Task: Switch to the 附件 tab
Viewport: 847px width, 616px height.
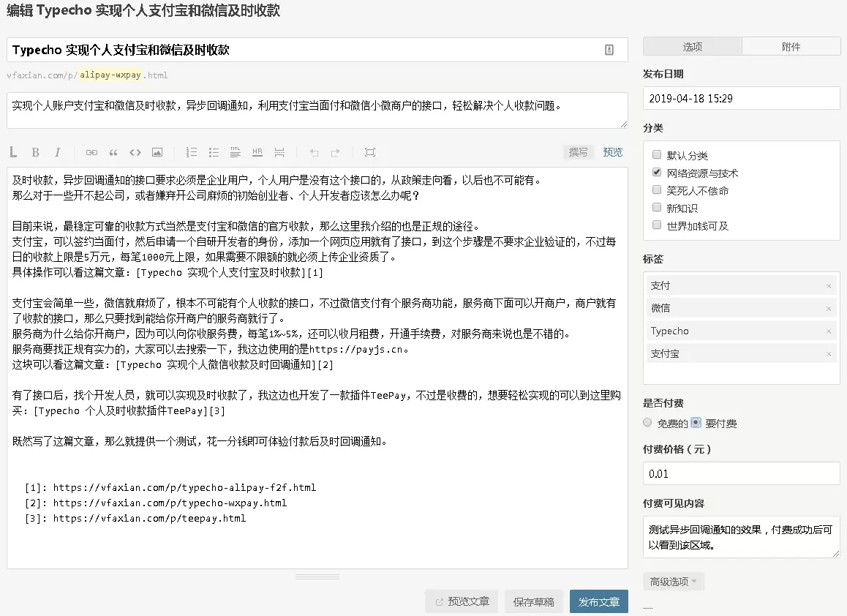Action: pyautogui.click(x=791, y=47)
